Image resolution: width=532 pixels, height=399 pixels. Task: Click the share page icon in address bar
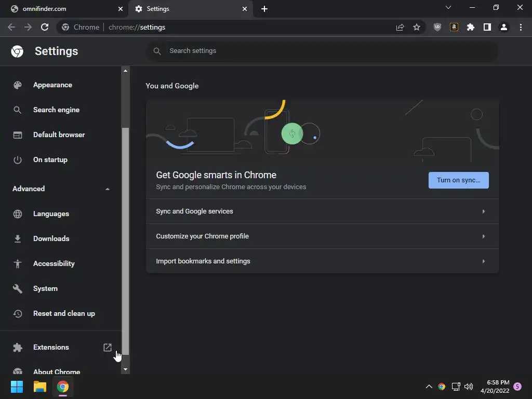pyautogui.click(x=400, y=27)
